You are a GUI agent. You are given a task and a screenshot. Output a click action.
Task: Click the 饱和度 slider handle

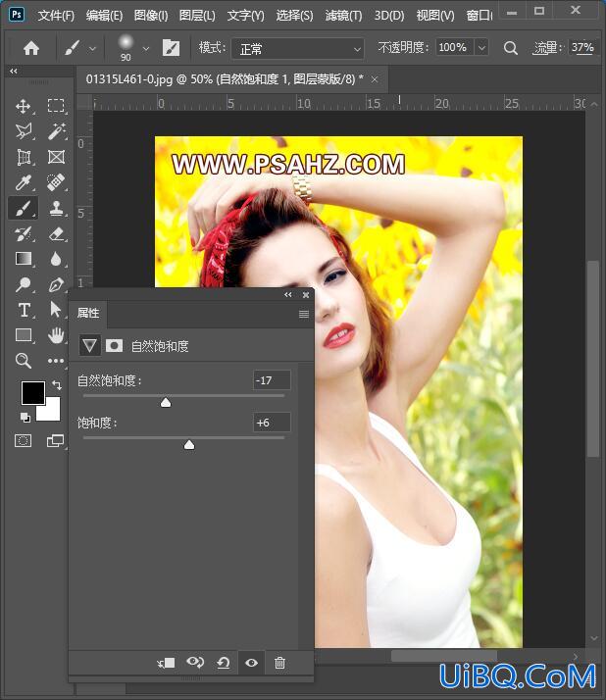(x=189, y=445)
